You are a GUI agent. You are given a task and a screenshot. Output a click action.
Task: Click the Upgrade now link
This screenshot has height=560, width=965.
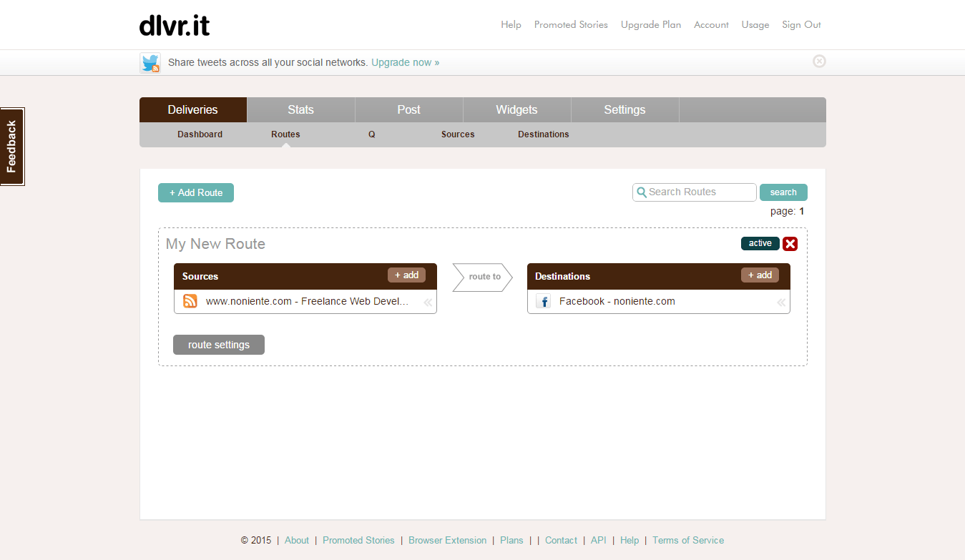(405, 62)
